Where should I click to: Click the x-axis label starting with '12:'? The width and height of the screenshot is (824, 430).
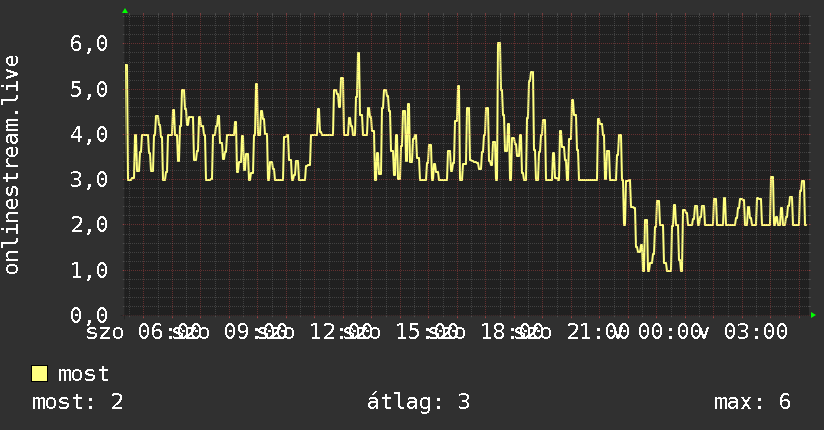click(341, 332)
